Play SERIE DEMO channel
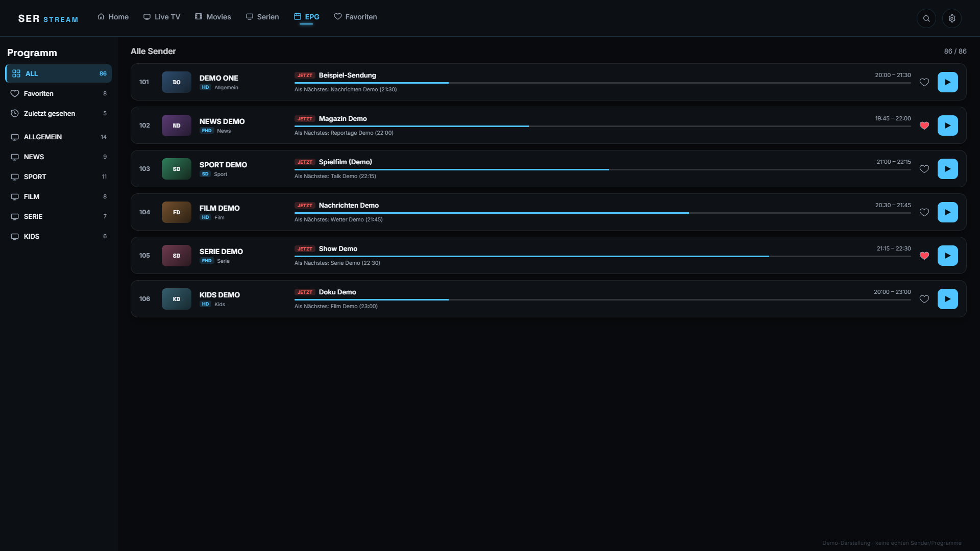980x551 pixels. pos(948,256)
